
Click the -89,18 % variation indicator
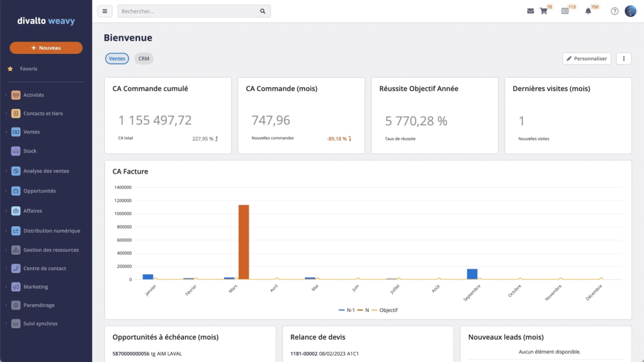tap(339, 138)
